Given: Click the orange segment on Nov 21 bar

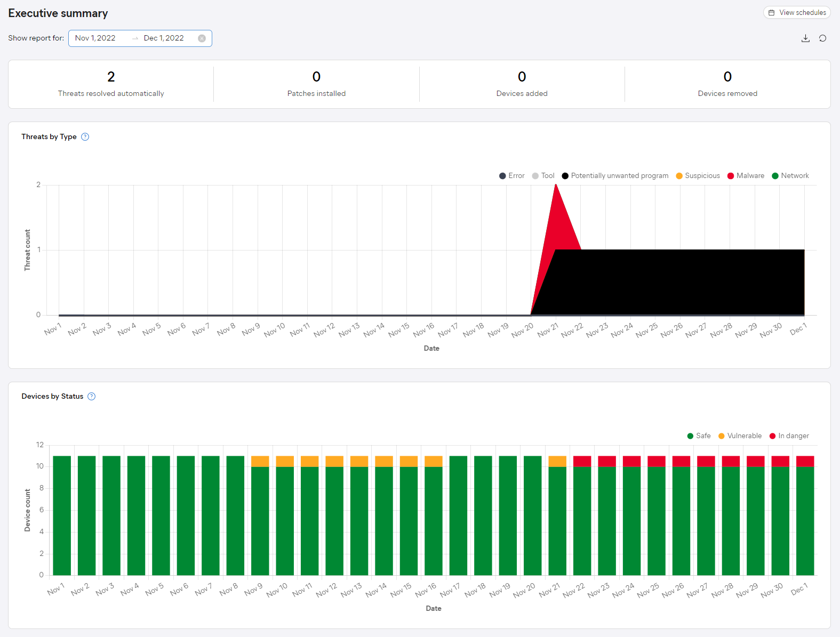Looking at the screenshot, I should (557, 461).
